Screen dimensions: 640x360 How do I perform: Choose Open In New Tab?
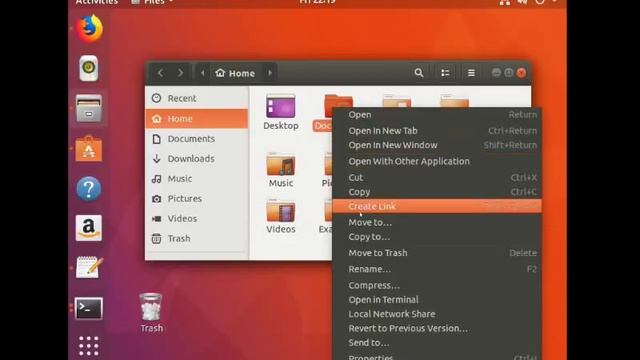pyautogui.click(x=437, y=131)
